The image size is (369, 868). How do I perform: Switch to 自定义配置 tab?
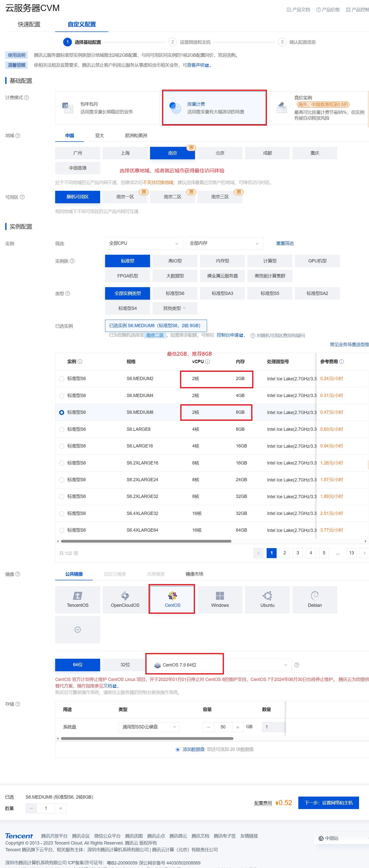[82, 24]
